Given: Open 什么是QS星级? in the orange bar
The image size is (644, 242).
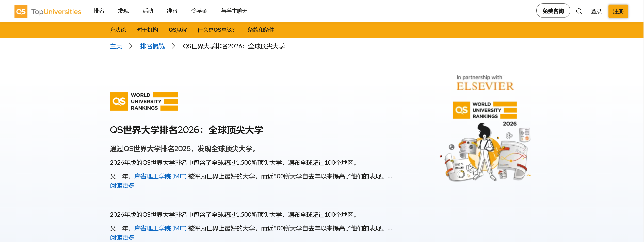Looking at the screenshot, I should [216, 30].
